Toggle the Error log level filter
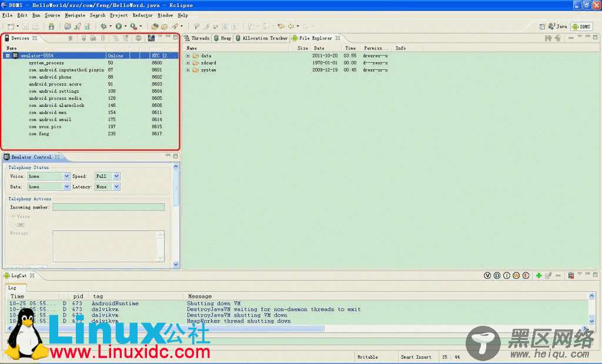This screenshot has height=364, width=602. 526,275
